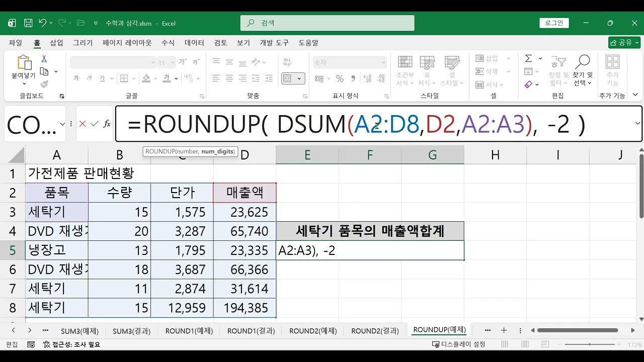Open Format as Table (표 서식)
This screenshot has width=644, height=362.
(x=427, y=70)
